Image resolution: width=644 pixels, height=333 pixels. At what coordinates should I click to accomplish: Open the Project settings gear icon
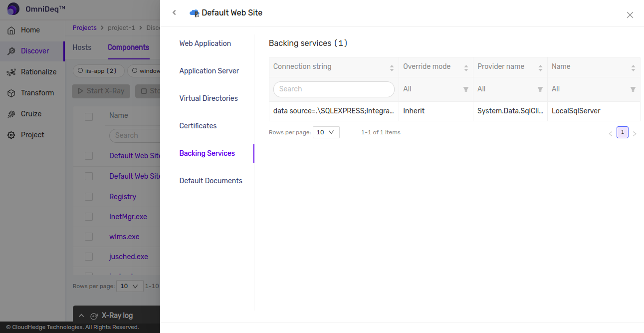11,135
